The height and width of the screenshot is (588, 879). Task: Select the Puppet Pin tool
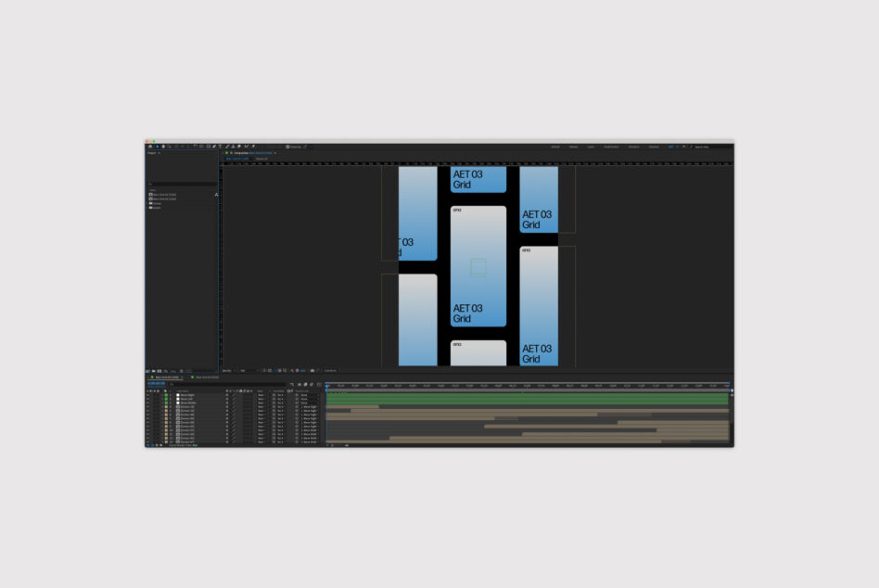click(253, 147)
